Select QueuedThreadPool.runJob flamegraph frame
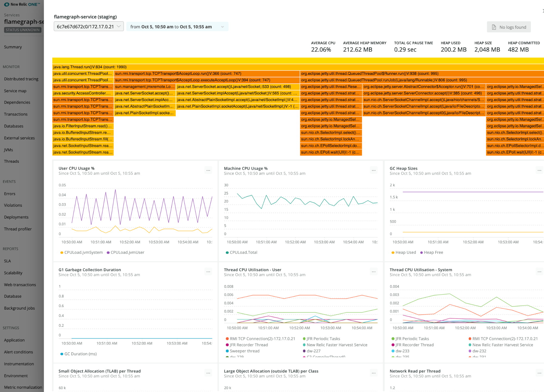 pos(422,80)
